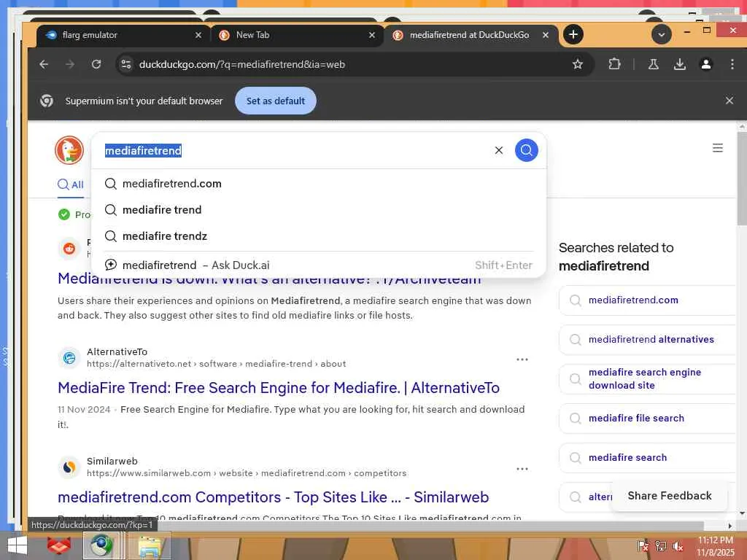The width and height of the screenshot is (747, 560).
Task: Click the green protection checkmark icon
Action: click(x=64, y=215)
